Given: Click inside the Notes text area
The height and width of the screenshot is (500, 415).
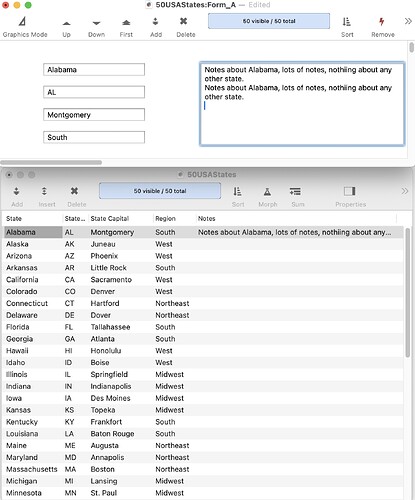Looking at the screenshot, I should [302, 104].
